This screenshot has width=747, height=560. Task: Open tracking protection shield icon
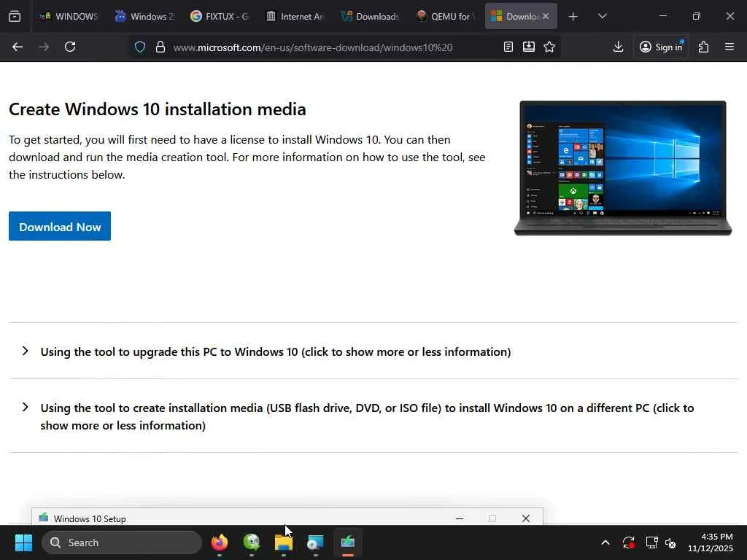[139, 47]
